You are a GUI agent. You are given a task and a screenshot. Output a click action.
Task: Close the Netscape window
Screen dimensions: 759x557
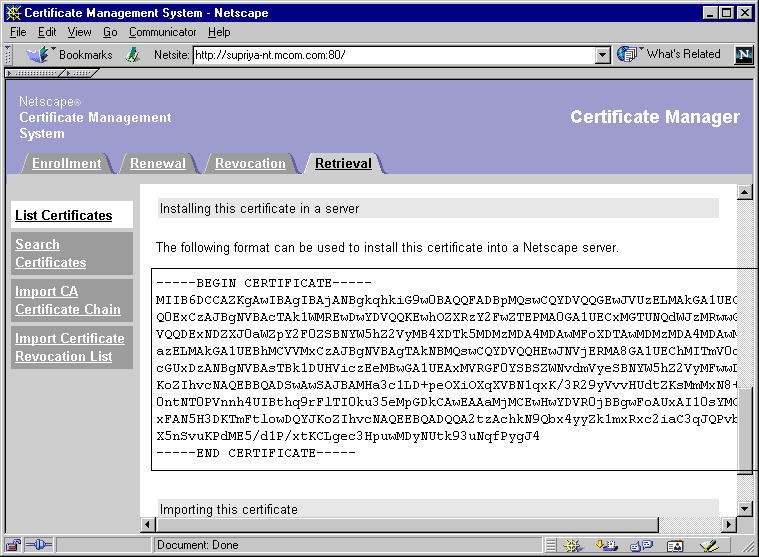[x=745, y=13]
